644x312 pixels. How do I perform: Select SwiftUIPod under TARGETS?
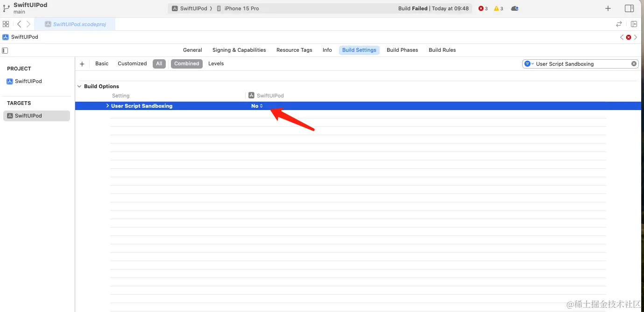click(x=36, y=116)
